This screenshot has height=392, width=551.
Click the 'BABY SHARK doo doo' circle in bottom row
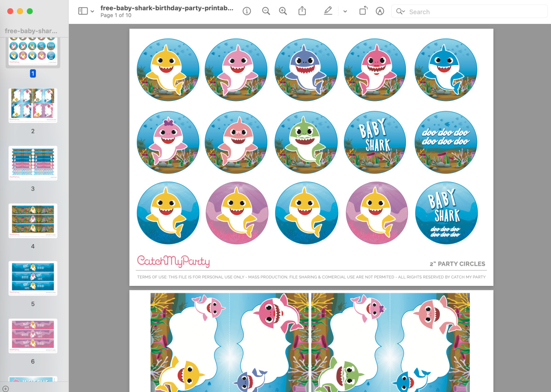click(x=446, y=213)
